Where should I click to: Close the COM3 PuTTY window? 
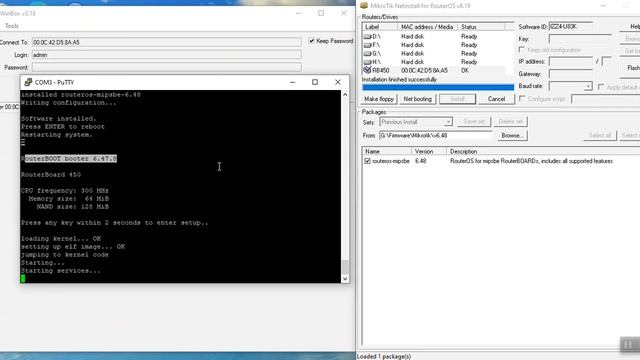point(338,82)
